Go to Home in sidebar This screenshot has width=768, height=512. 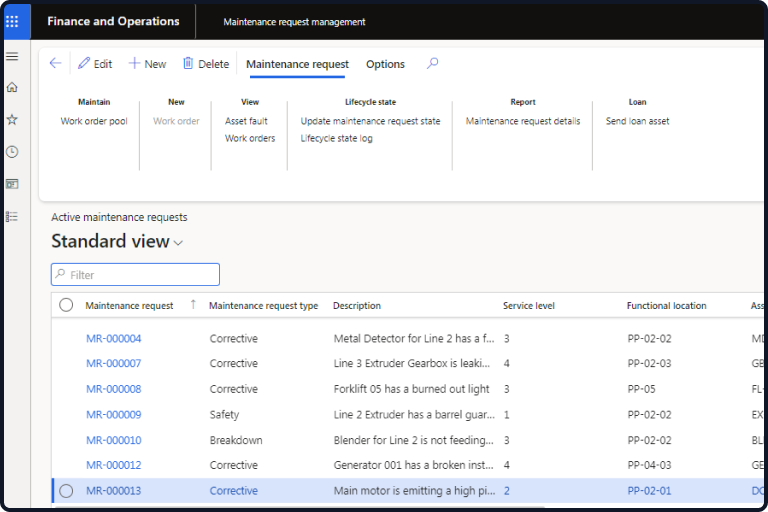(x=12, y=87)
